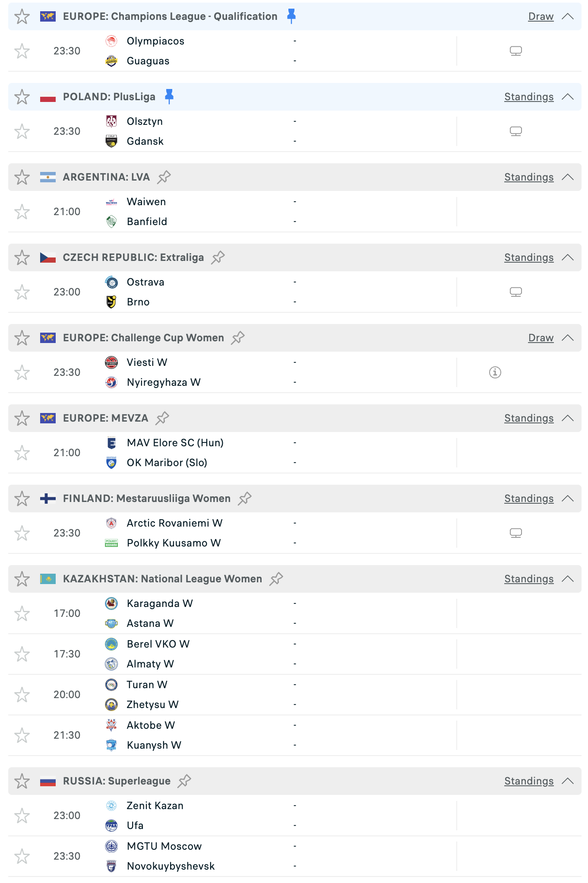This screenshot has width=588, height=883.
Task: Collapse the Finland Mestaruusliiga Women section
Action: point(568,499)
